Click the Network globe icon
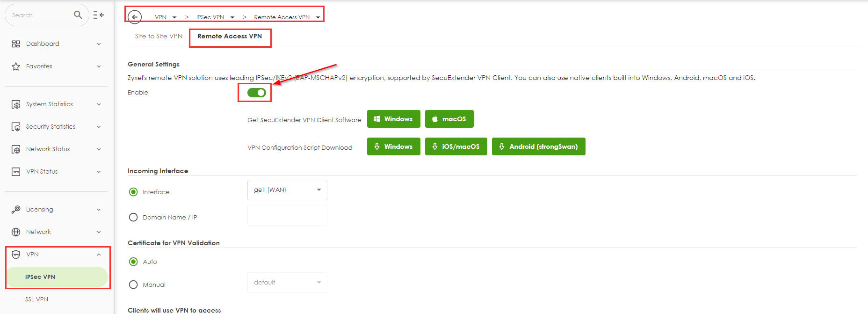 [16, 232]
